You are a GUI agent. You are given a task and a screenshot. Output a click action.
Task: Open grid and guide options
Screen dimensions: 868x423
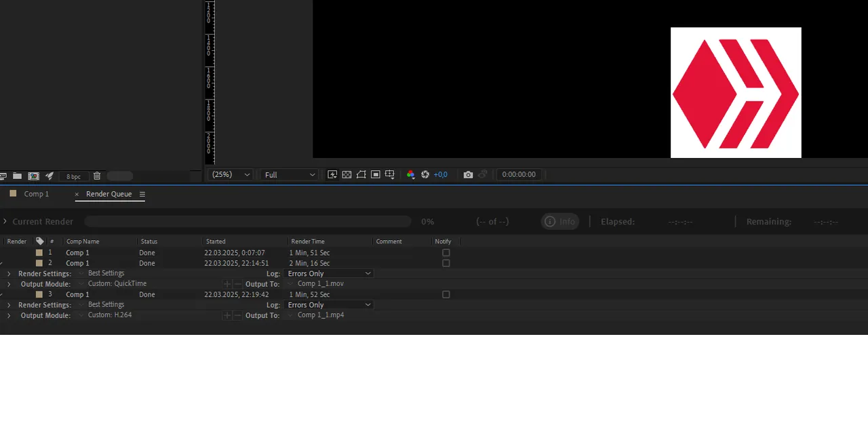[x=390, y=174]
